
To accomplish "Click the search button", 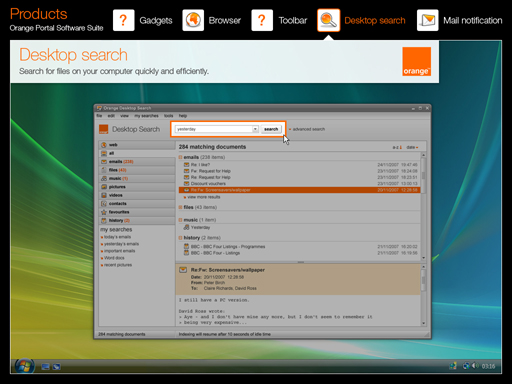I will tap(271, 129).
